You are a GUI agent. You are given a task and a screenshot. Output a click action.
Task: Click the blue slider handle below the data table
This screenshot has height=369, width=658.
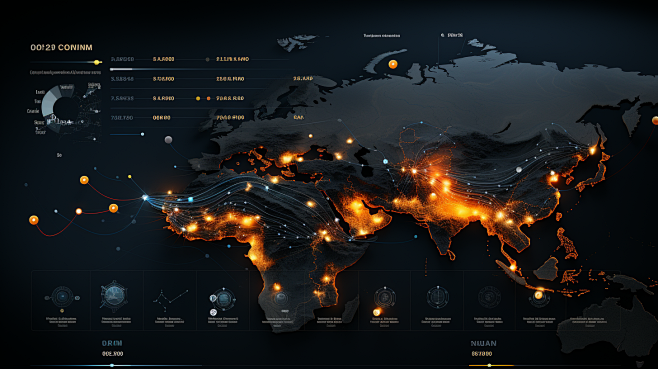click(x=142, y=134)
